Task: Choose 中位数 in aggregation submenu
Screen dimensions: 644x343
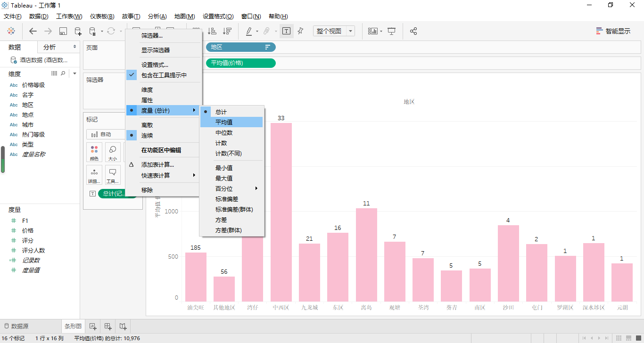Action: tap(231, 132)
